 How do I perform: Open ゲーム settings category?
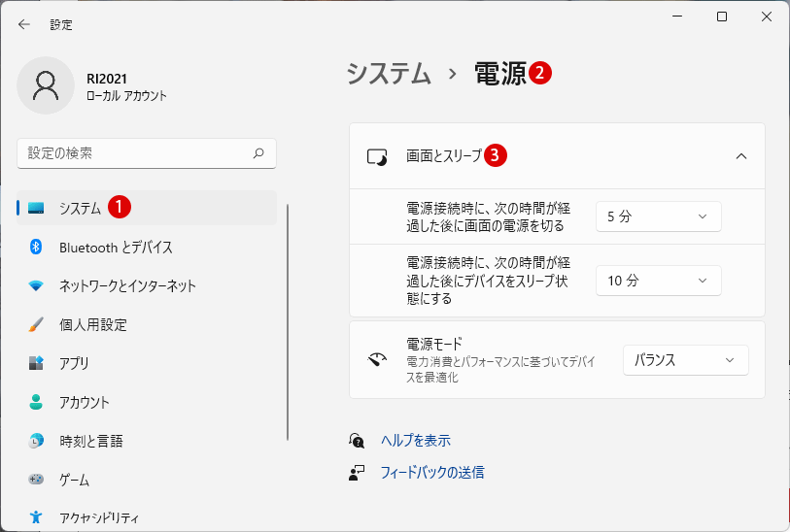point(147,480)
